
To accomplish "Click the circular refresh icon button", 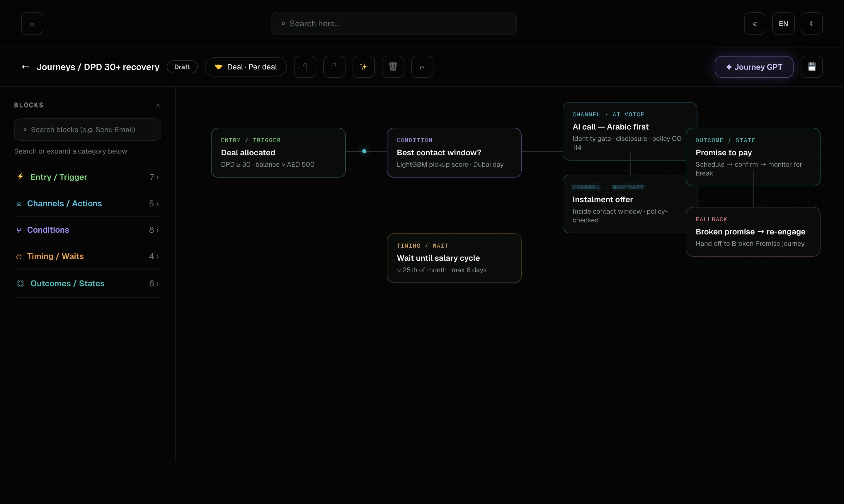I will (422, 67).
